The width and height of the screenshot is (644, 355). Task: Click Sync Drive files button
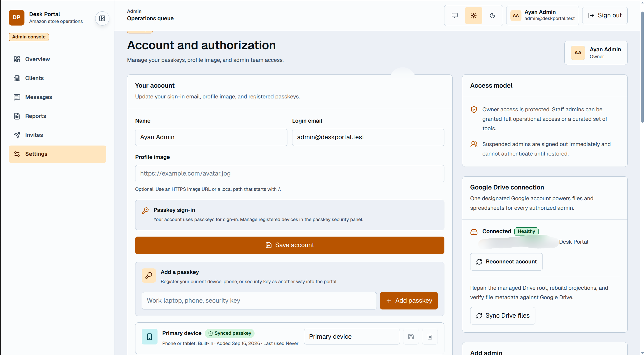503,316
